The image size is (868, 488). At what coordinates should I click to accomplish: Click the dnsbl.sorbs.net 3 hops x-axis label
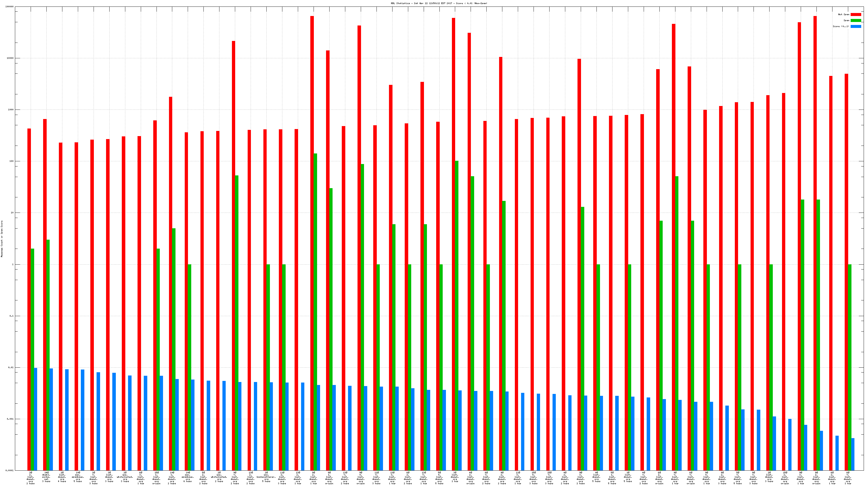pos(46,477)
